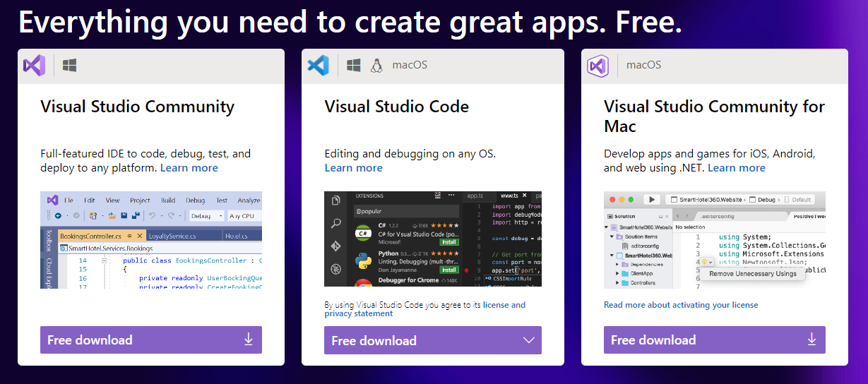Open Learn more link under Visual Studio Code

point(354,168)
